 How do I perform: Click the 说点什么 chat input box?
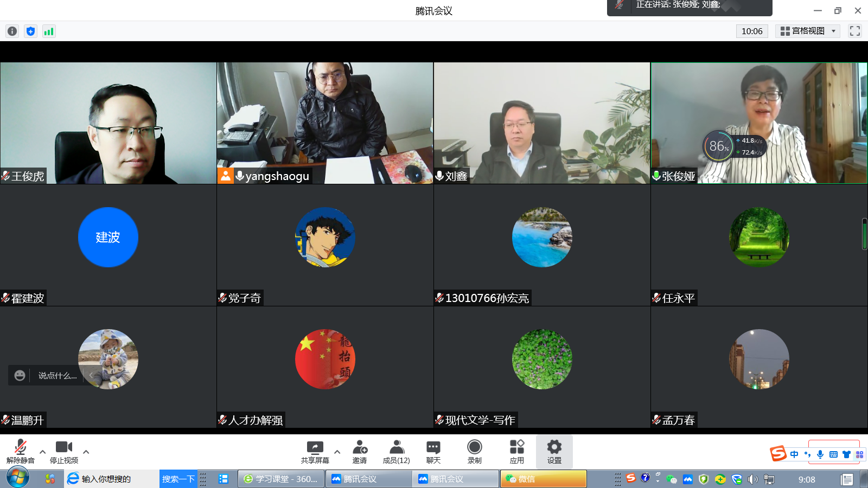point(58,375)
